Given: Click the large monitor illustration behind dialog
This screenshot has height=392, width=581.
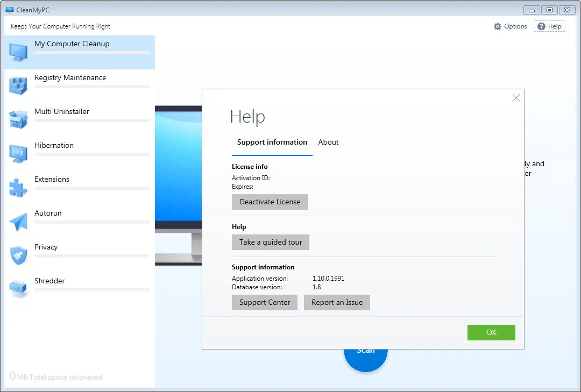Looking at the screenshot, I should [178, 186].
